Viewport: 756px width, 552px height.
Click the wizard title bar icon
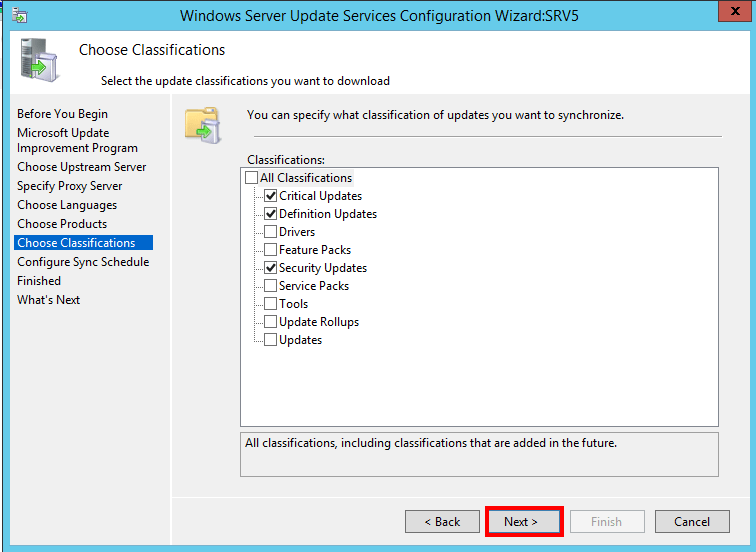click(x=19, y=14)
